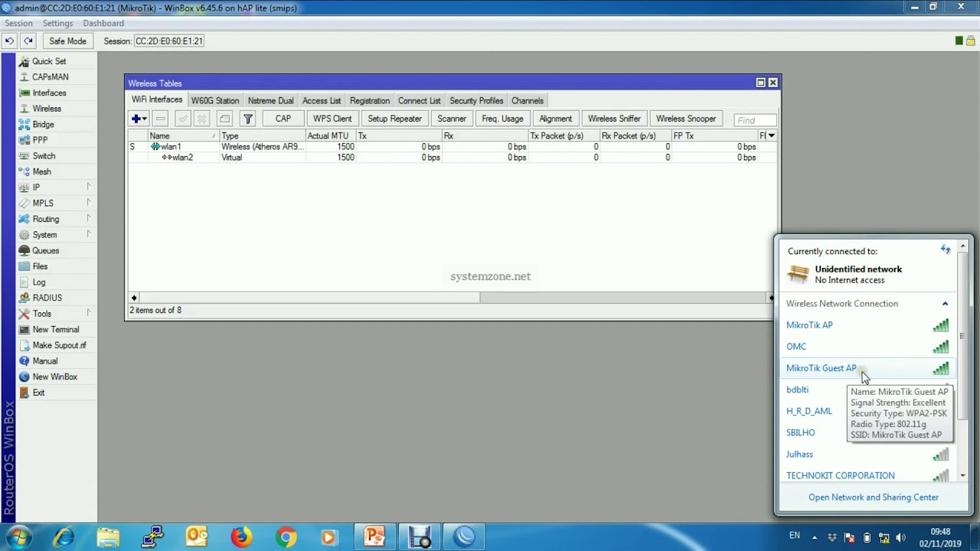Click the Undo arrow in WinBox toolbar
The height and width of the screenshot is (551, 980).
point(9,41)
